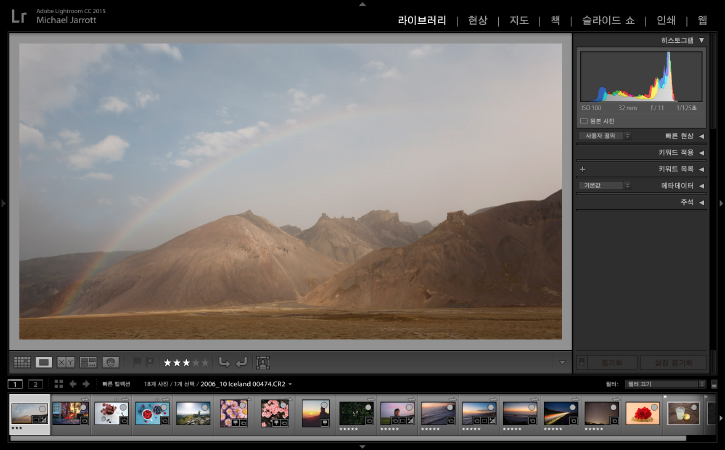Toggle second window display button 2
Image resolution: width=725 pixels, height=450 pixels.
pyautogui.click(x=36, y=384)
